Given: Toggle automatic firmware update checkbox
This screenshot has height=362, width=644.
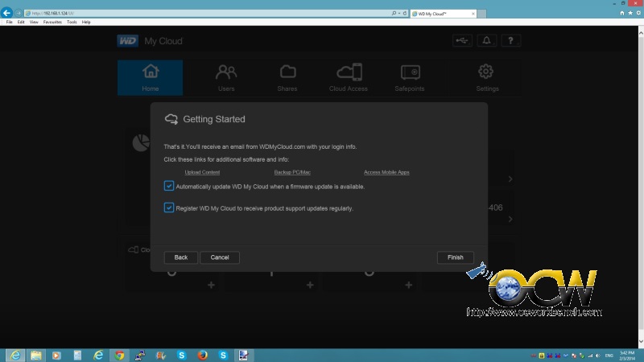Looking at the screenshot, I should tap(169, 186).
